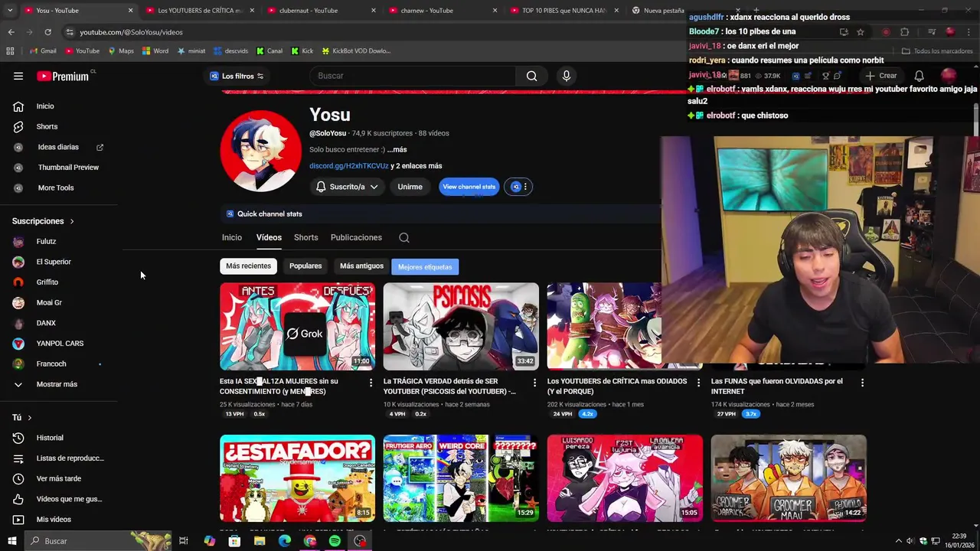Open more options for TRÁGICA VERDAD video

tap(534, 382)
